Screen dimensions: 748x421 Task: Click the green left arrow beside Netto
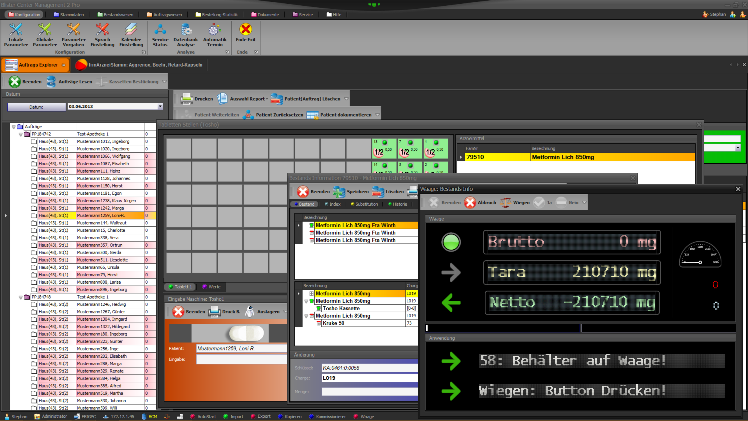tap(451, 303)
